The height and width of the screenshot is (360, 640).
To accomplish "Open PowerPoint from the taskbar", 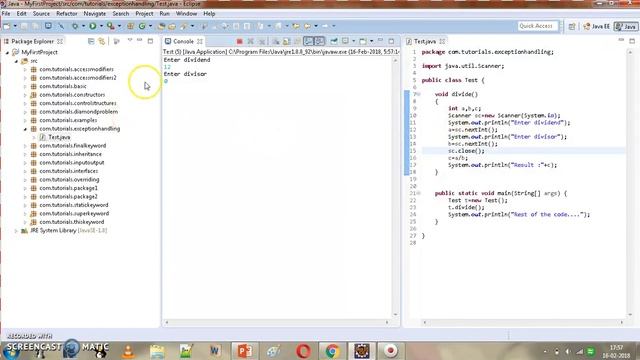I will 245,351.
